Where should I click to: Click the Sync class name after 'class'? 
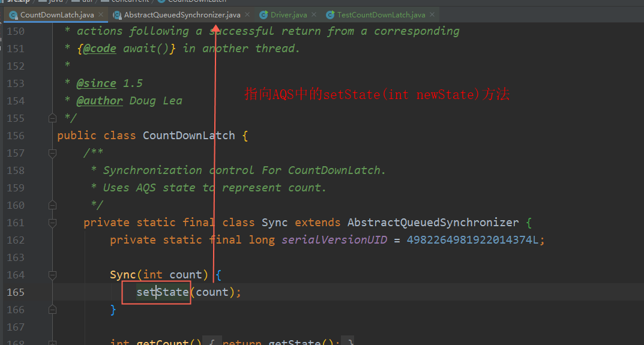274,223
